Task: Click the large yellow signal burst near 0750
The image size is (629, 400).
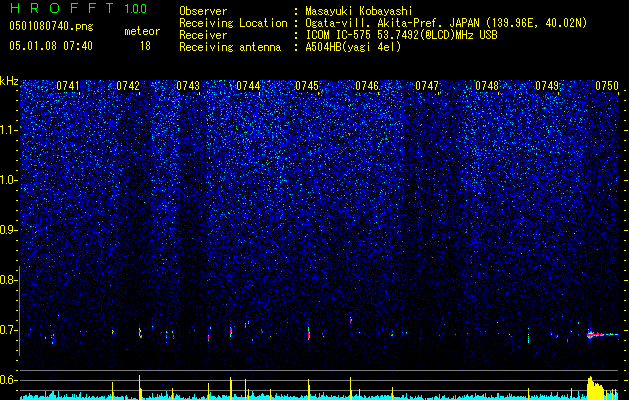Action: (596, 388)
